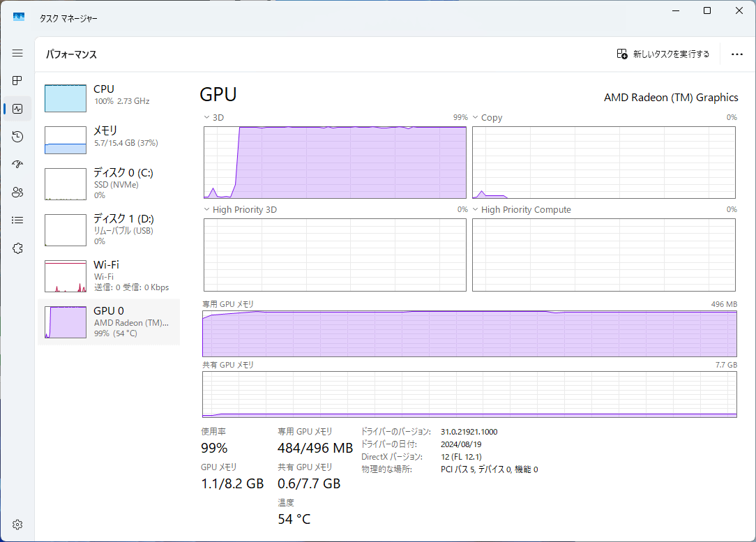Select ディスク 0 (C:) entry
Screen dimensions: 756x542
point(108,183)
